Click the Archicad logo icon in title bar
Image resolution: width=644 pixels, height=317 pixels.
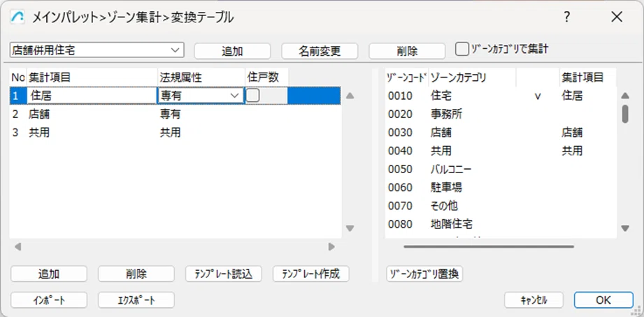tap(17, 17)
